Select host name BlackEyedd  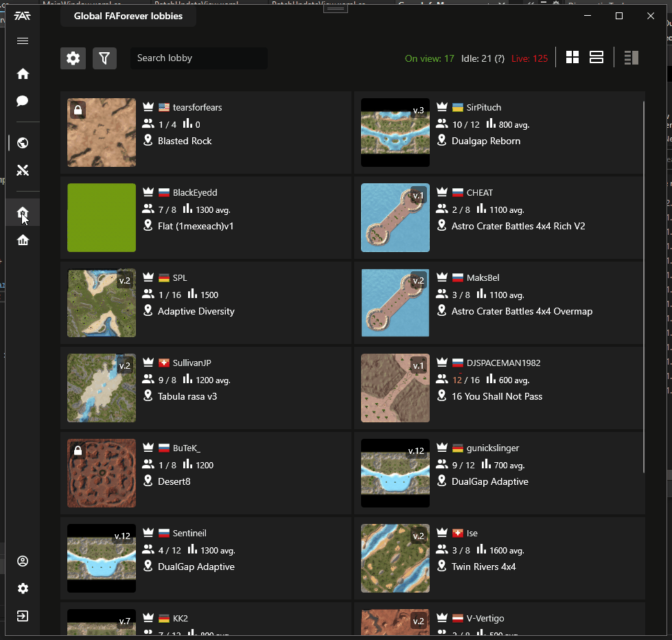click(x=195, y=192)
